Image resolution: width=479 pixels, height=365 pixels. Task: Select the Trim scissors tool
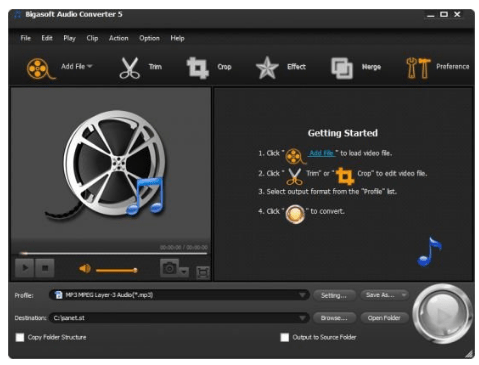point(129,68)
